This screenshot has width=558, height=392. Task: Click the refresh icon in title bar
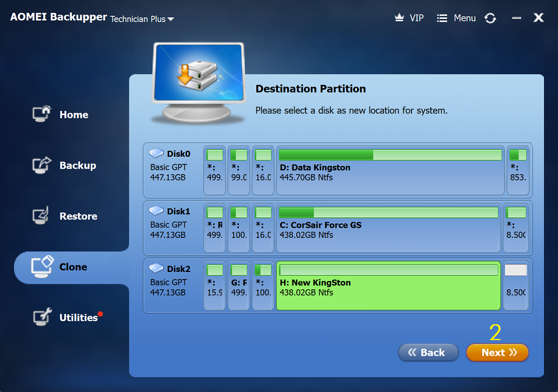tap(490, 18)
